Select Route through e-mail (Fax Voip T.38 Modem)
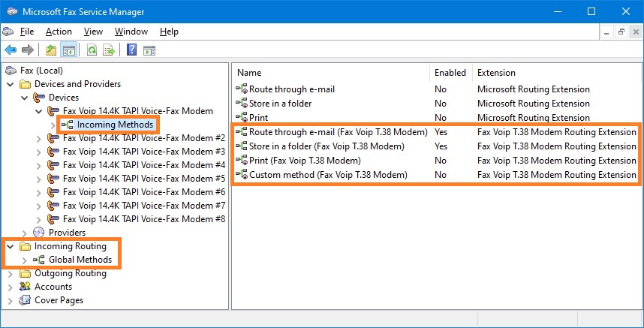Image resolution: width=644 pixels, height=328 pixels. coord(338,132)
